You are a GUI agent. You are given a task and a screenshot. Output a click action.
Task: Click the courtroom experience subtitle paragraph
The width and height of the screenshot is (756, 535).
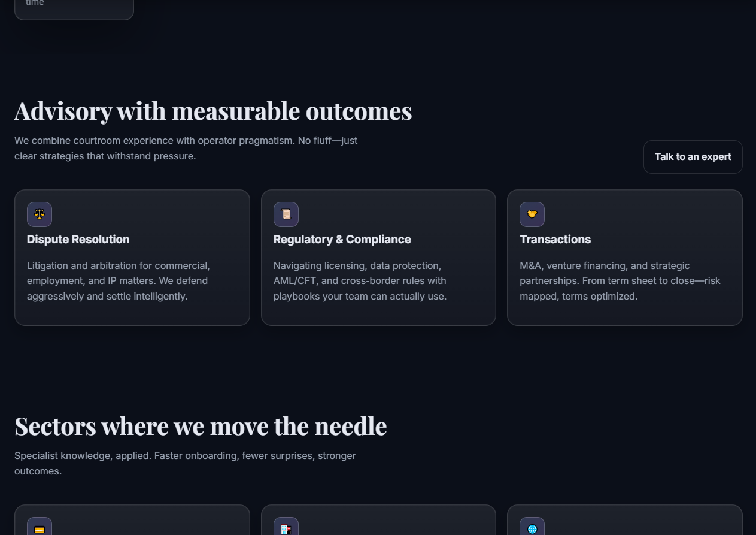tap(186, 149)
